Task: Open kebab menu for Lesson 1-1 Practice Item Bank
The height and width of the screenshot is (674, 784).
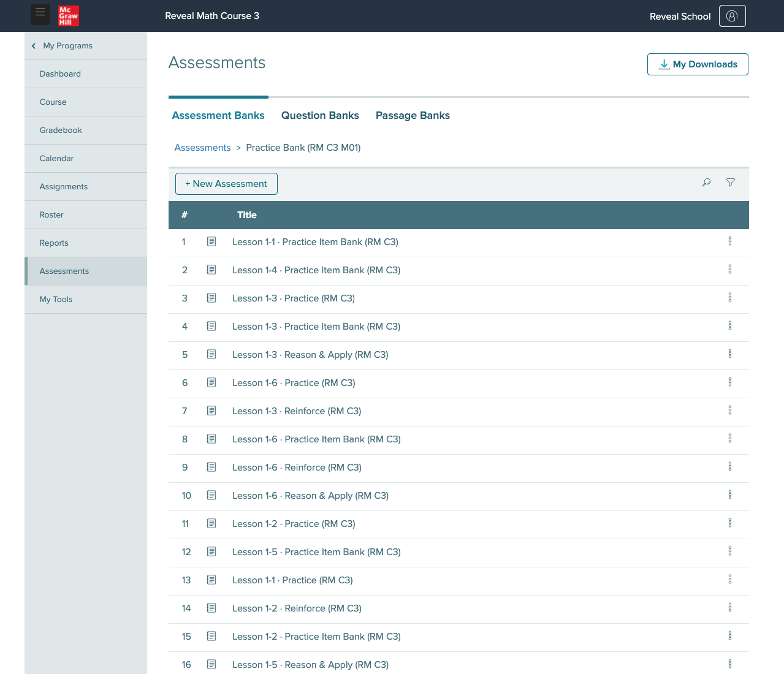Action: point(730,241)
